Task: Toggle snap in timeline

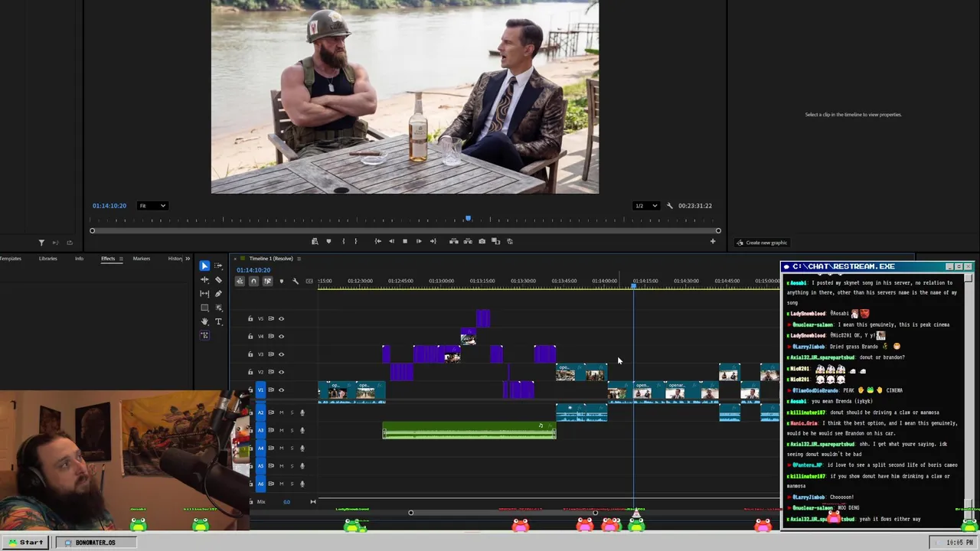Action: (253, 281)
